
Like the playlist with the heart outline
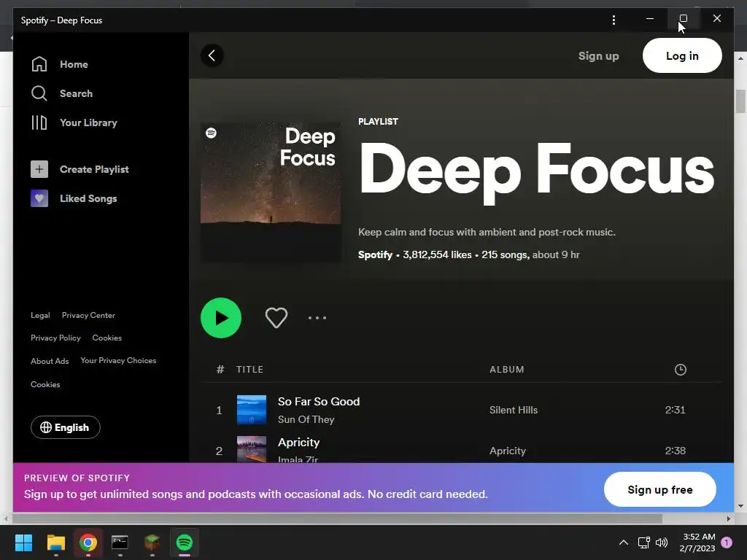point(276,318)
